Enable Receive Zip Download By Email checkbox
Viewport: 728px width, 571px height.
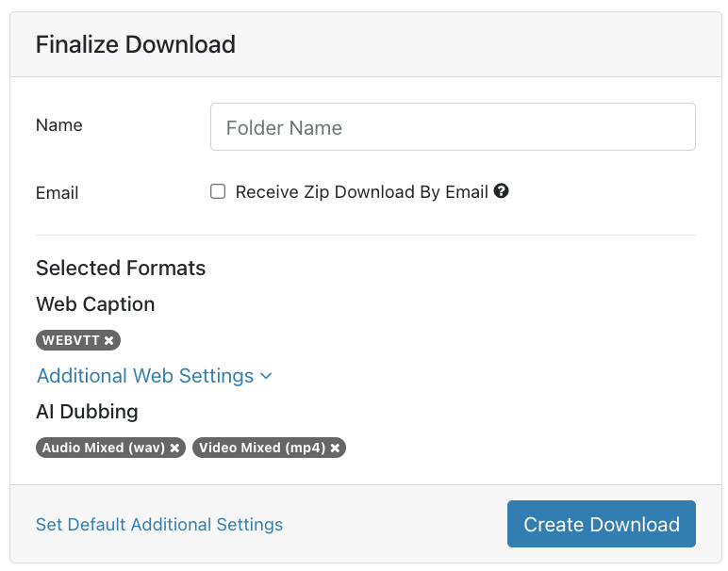(x=218, y=191)
